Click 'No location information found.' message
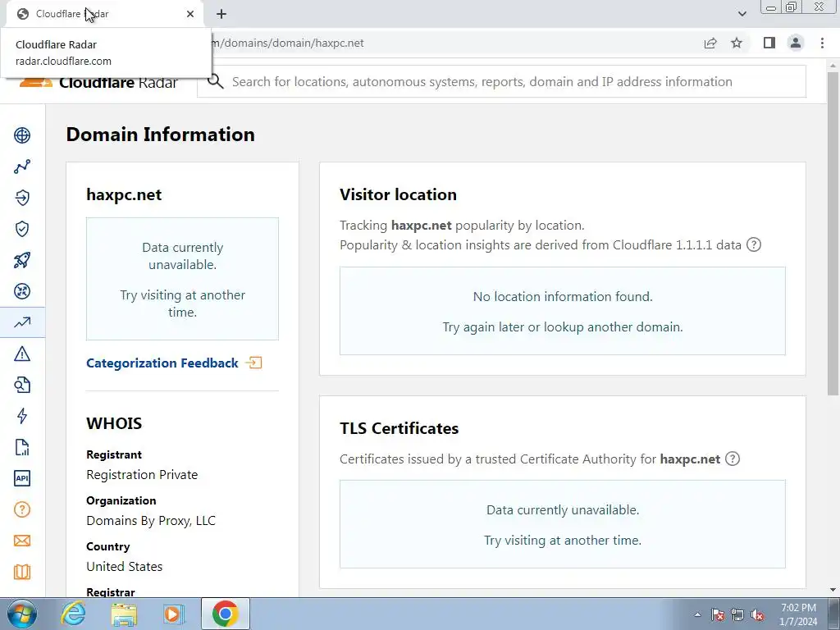This screenshot has width=840, height=630. click(x=563, y=296)
